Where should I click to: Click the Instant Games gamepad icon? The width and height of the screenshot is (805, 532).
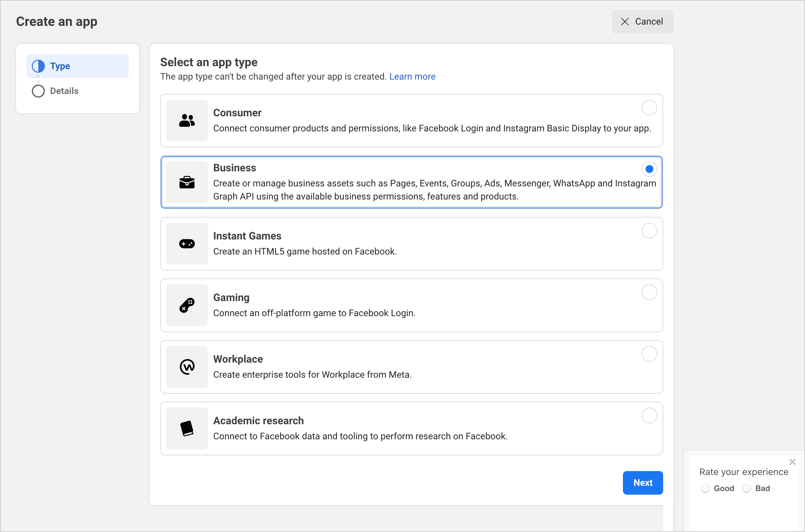187,244
